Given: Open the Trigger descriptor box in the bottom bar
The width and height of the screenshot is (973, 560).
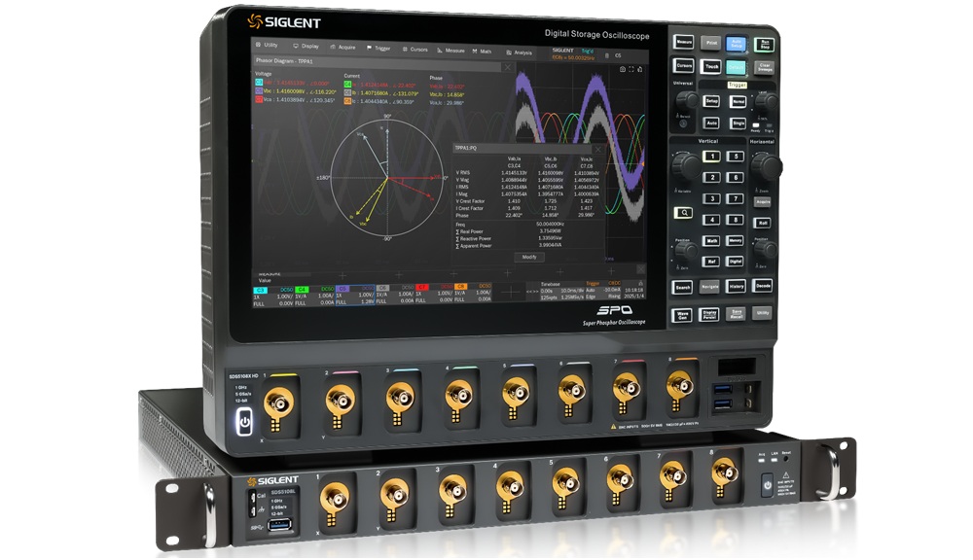Looking at the screenshot, I should pos(603,290).
